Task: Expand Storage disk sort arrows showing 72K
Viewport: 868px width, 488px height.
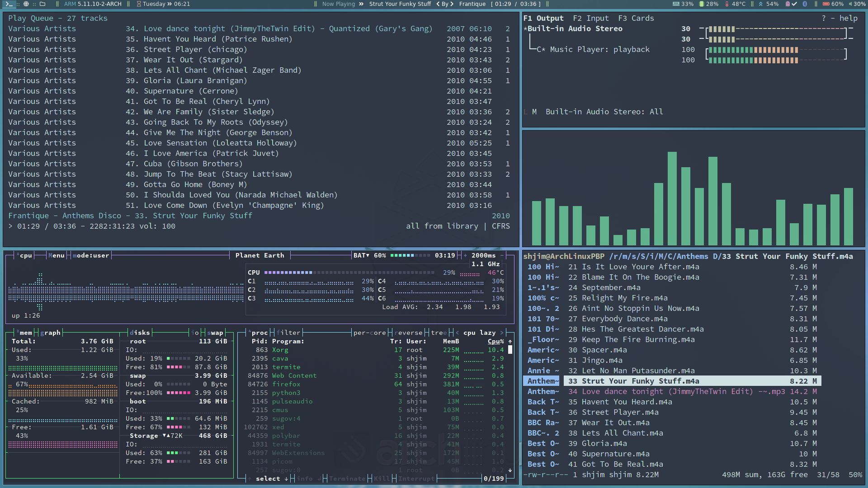Action: pyautogui.click(x=166, y=436)
